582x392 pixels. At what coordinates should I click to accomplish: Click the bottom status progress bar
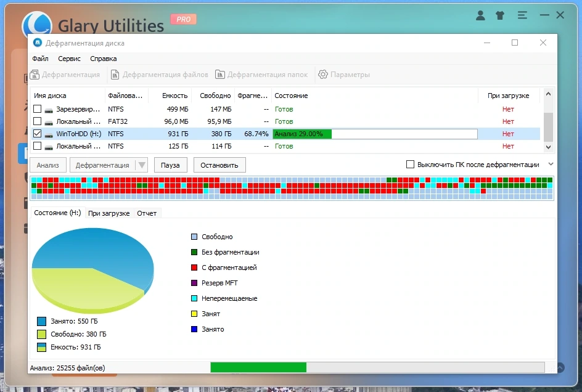377,367
